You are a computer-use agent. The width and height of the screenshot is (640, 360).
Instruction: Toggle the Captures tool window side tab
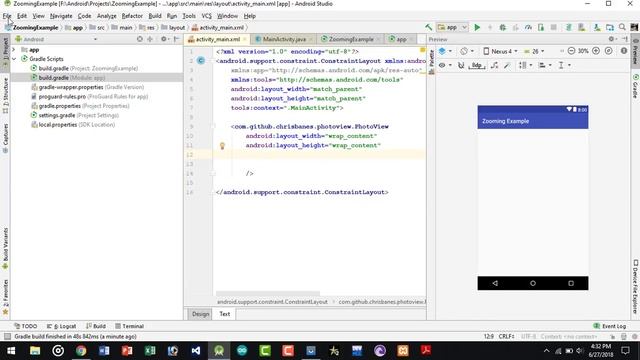[5, 138]
